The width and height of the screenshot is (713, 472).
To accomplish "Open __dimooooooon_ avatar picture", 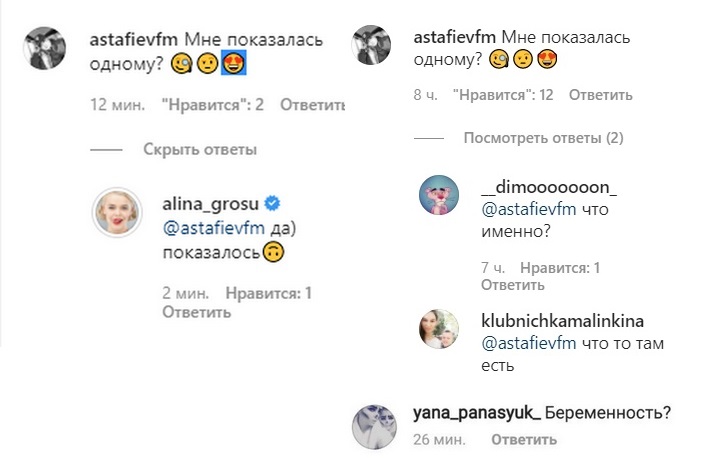I will tap(440, 197).
